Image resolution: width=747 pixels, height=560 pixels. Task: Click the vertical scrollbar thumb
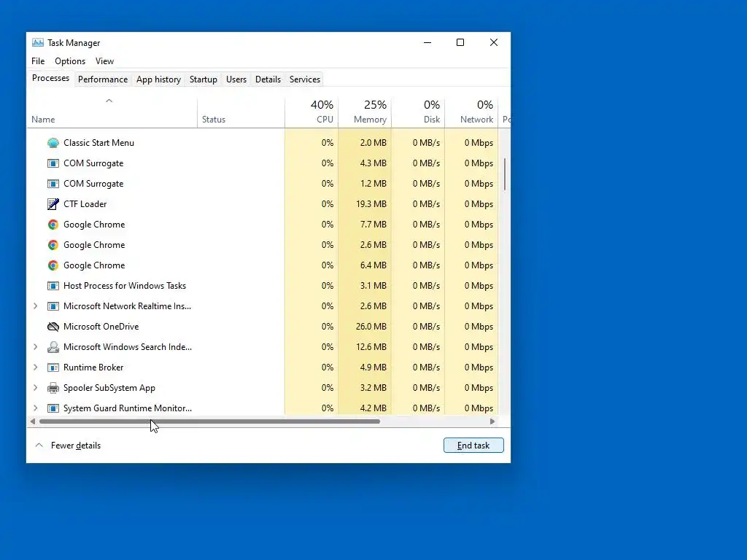(x=505, y=175)
